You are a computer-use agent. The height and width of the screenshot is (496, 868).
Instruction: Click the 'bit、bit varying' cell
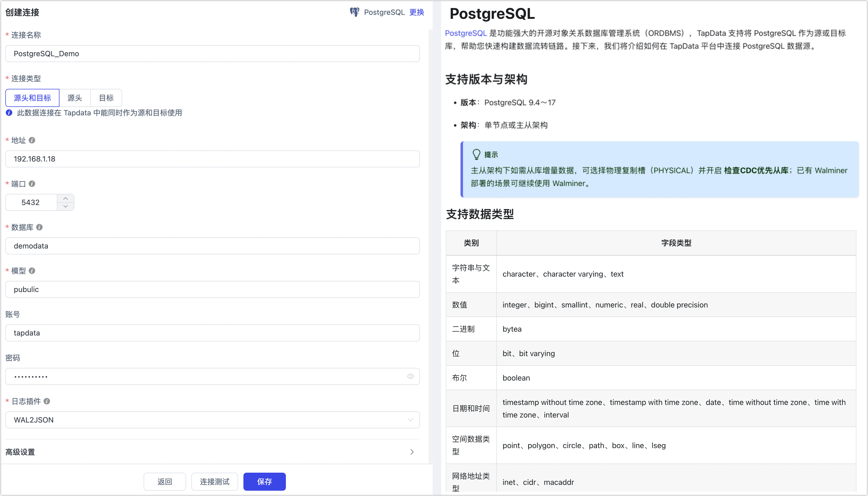[676, 354]
